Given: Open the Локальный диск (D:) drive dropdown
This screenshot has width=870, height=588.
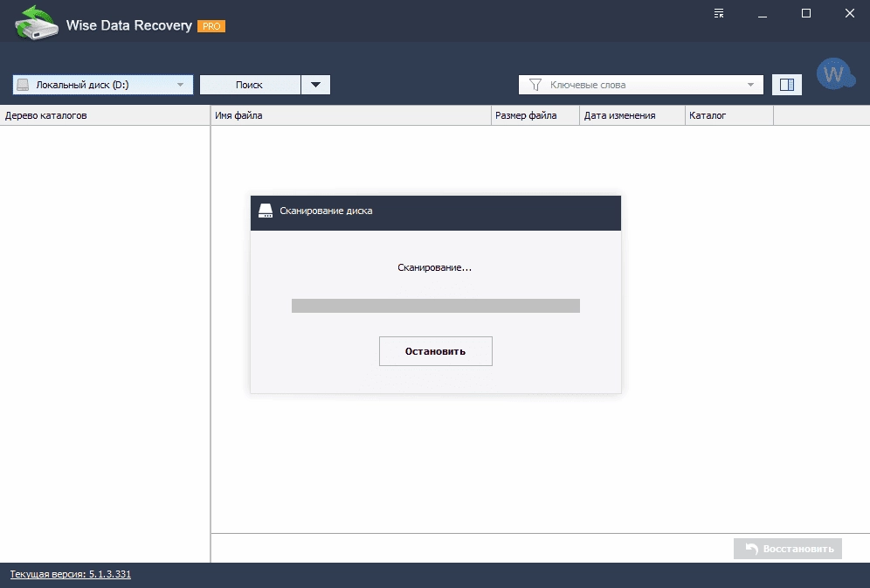Looking at the screenshot, I should [x=103, y=85].
